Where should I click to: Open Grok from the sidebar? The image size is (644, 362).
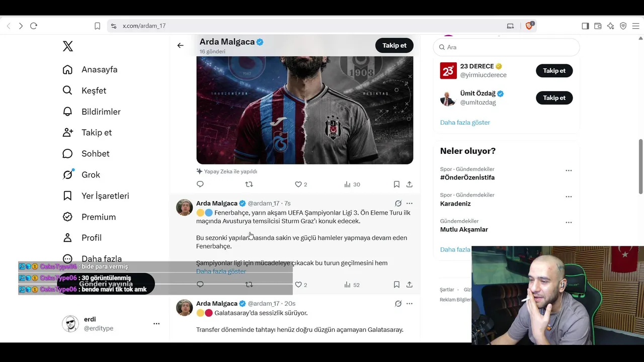(x=82, y=174)
